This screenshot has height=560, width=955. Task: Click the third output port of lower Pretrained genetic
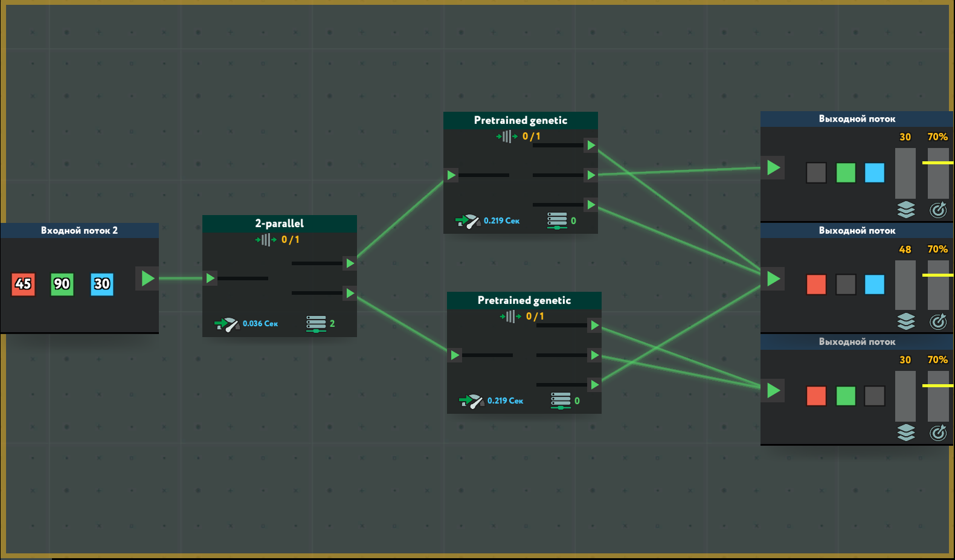click(595, 385)
